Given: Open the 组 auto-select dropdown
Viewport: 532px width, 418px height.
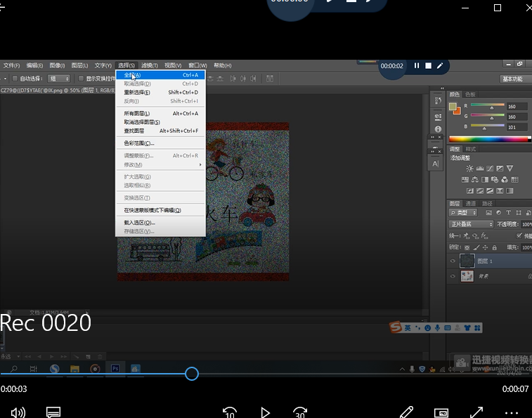Looking at the screenshot, I should (x=59, y=79).
